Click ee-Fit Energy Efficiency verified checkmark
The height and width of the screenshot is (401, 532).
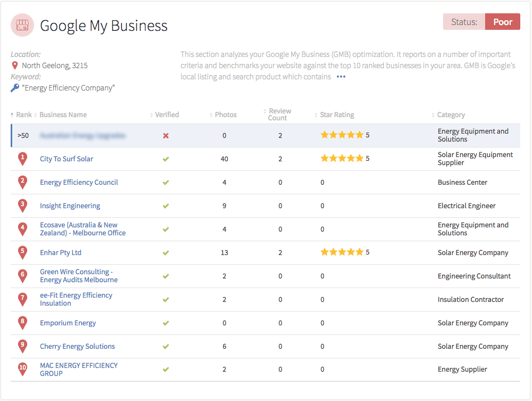(166, 300)
